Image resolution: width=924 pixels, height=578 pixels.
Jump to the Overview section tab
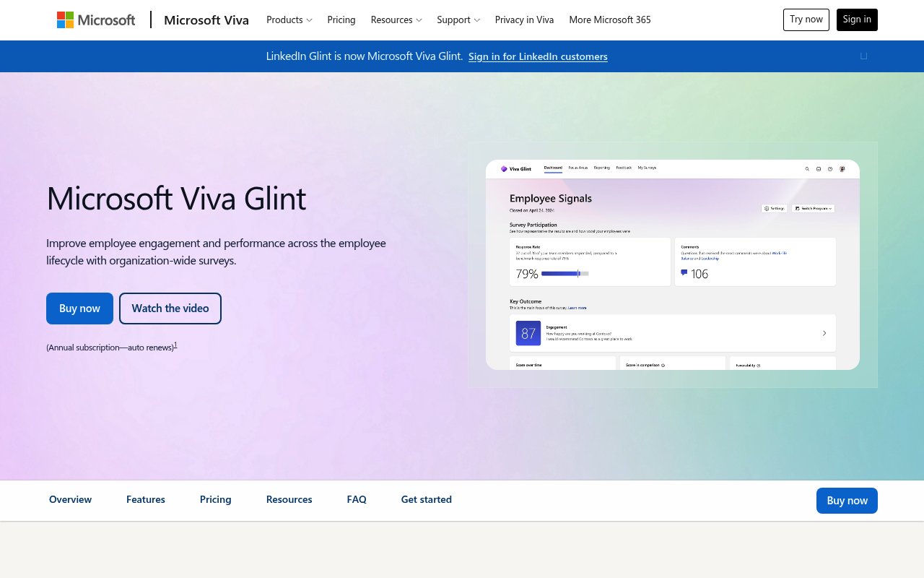(70, 499)
